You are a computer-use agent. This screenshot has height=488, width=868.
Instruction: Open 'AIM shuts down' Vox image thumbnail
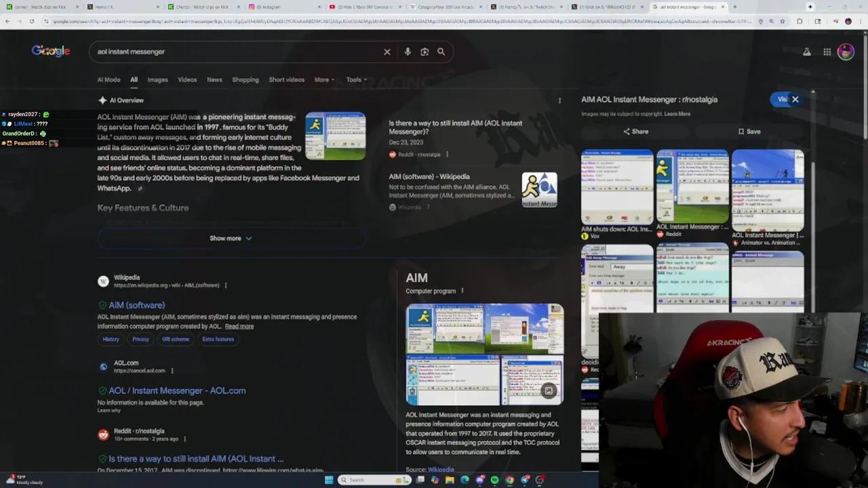tap(617, 188)
